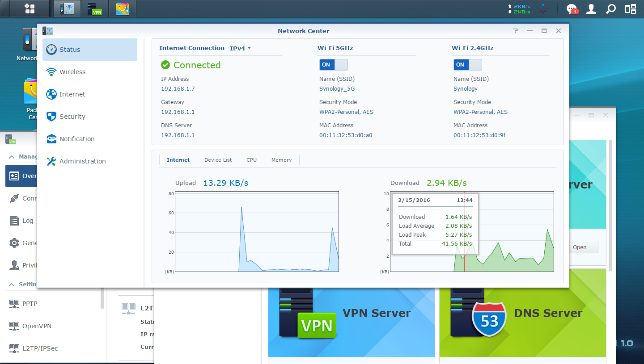Click the Load Peak 5.27 KB/s value
Image resolution: width=644 pixels, height=364 pixels.
tap(458, 235)
